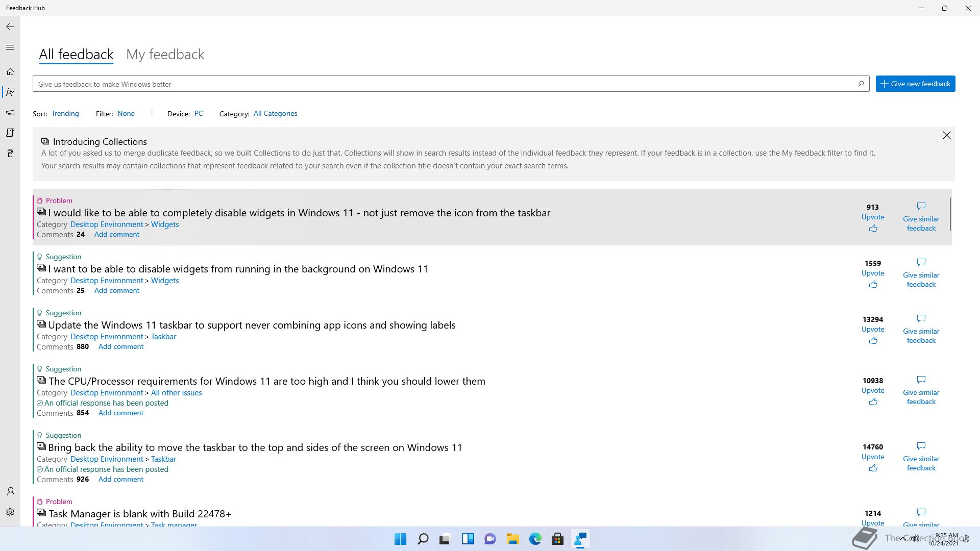Open 'Task Manager is blank with Build 22478+' feedback
Image resolution: width=980 pixels, height=551 pixels.
(x=140, y=513)
